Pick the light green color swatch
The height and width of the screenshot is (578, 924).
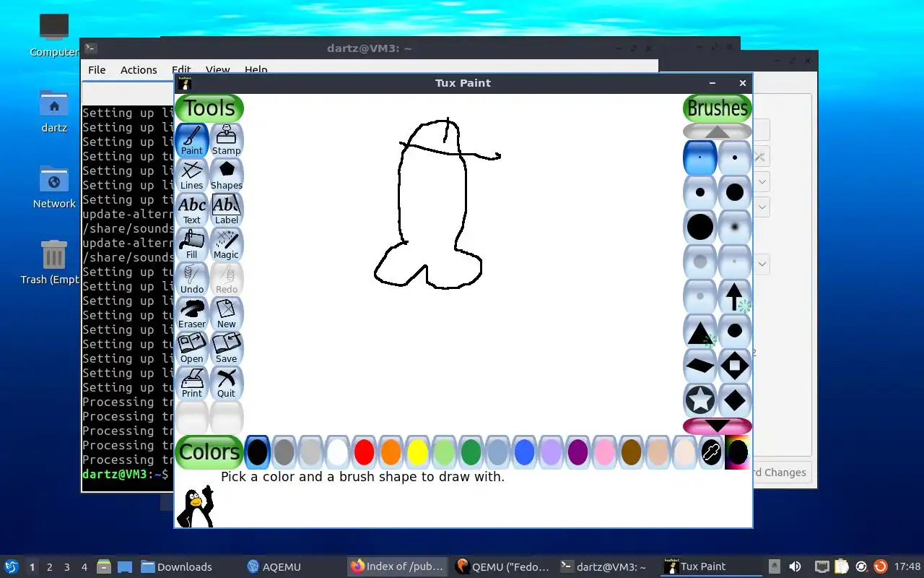pos(444,452)
